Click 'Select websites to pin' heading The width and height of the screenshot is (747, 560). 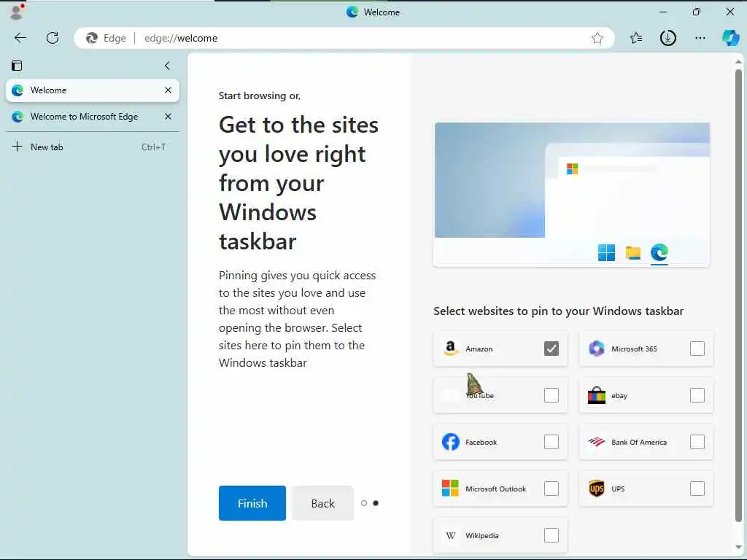[558, 311]
